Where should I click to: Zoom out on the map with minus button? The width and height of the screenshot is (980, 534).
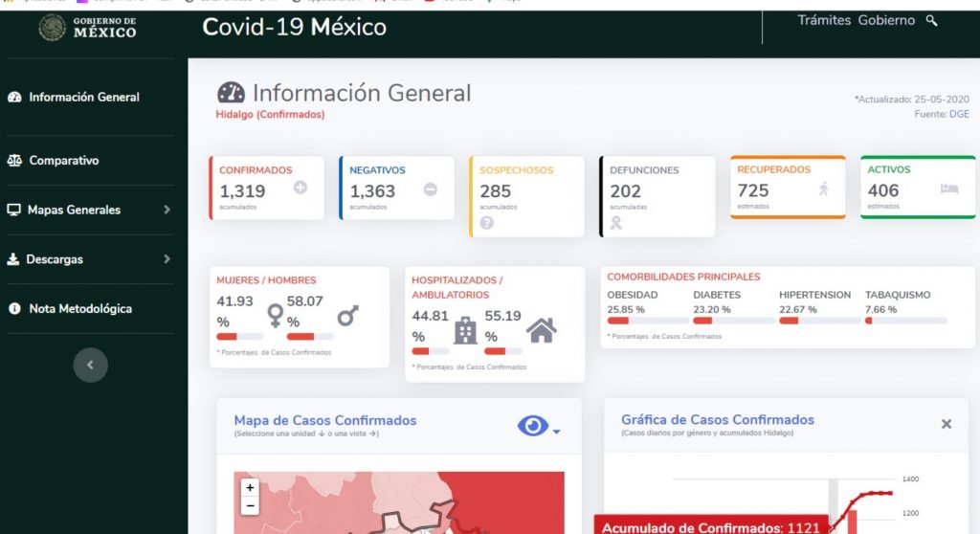250,505
